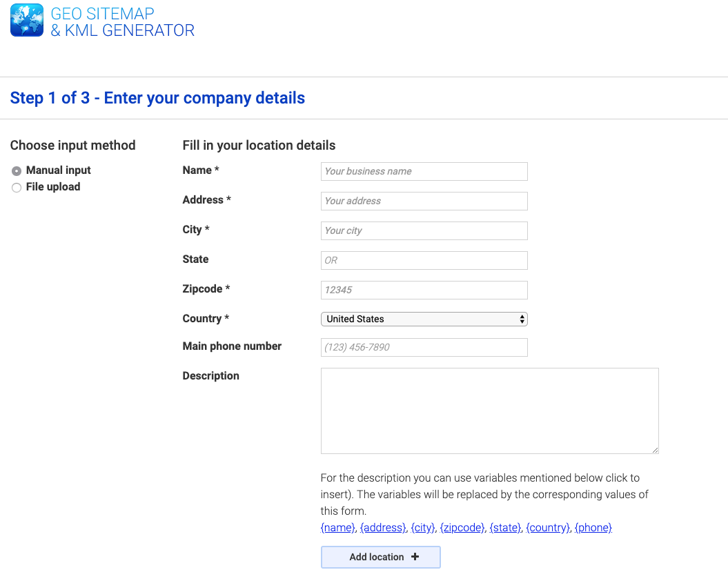The image size is (728, 581).
Task: Click the GEO SITEMAP & KML GENERATOR title
Action: point(123,22)
